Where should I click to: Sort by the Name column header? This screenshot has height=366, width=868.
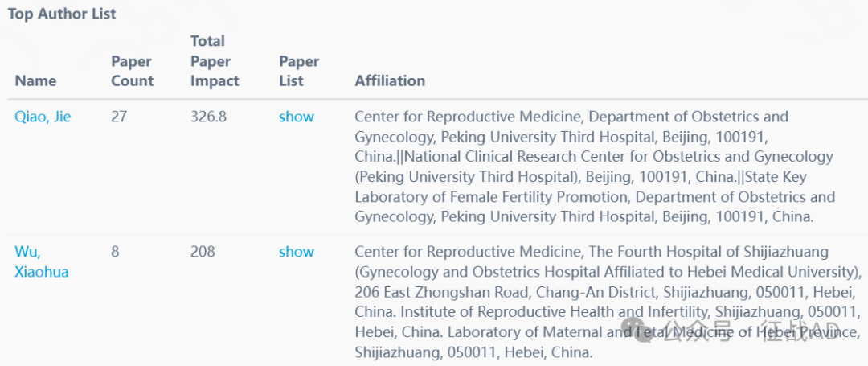pyautogui.click(x=35, y=80)
